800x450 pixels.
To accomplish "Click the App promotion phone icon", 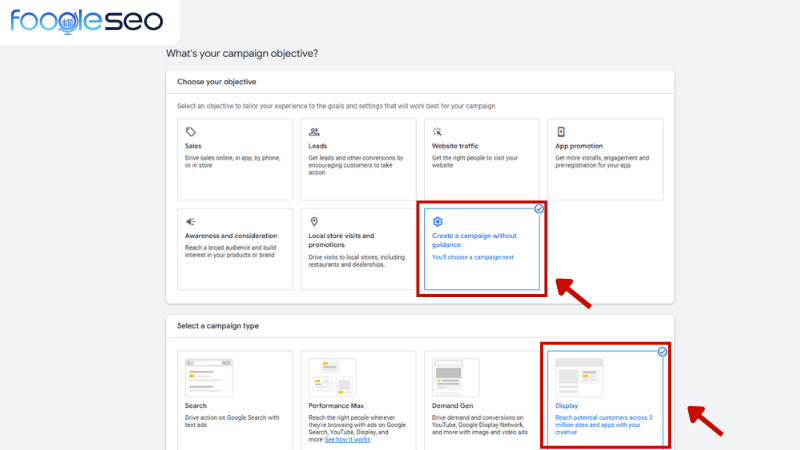I will click(561, 132).
